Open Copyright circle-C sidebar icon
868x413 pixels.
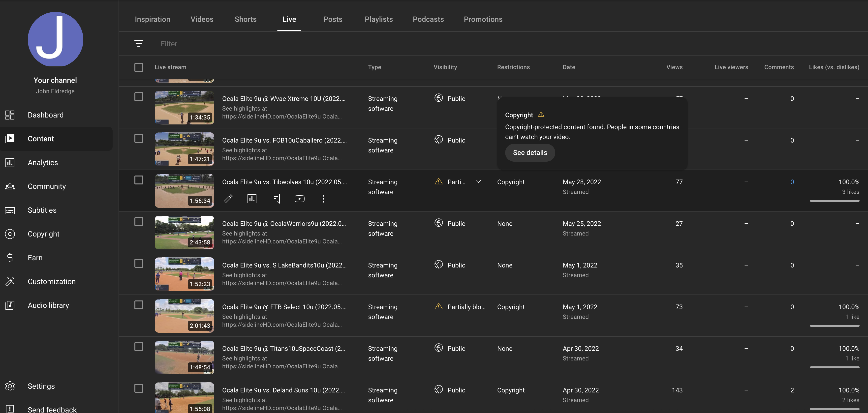10,234
